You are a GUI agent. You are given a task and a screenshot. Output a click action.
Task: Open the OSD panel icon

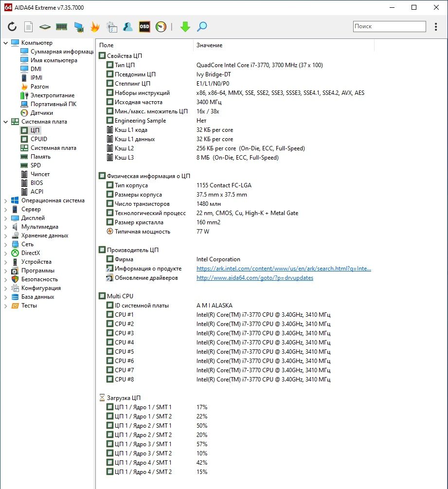pyautogui.click(x=144, y=27)
